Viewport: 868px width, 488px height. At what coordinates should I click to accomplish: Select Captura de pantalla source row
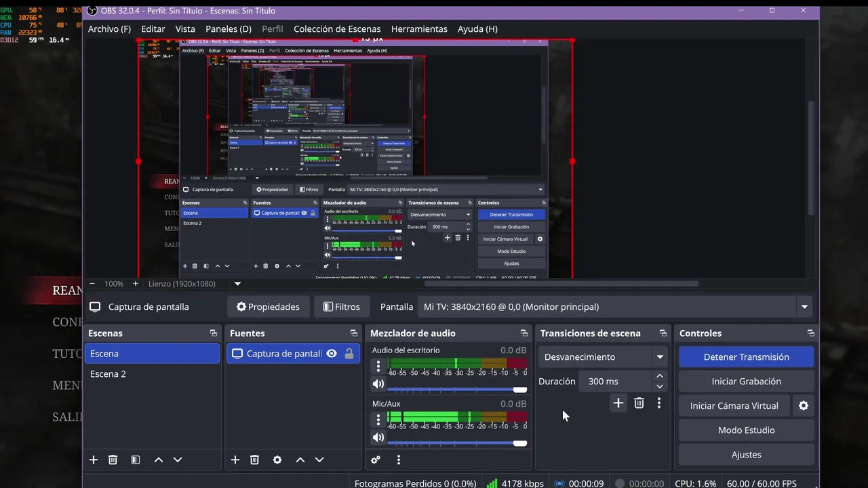point(293,354)
